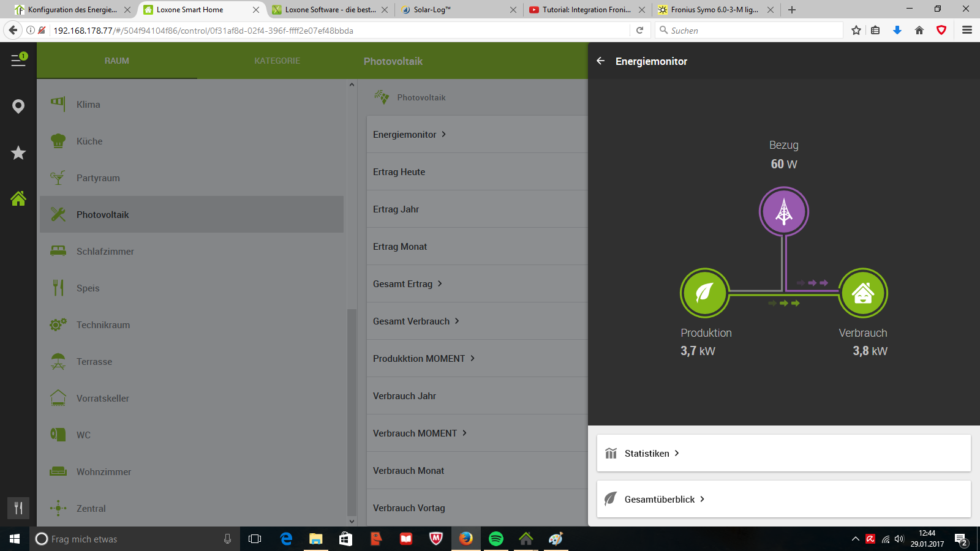The image size is (980, 551).
Task: Click the fork and knife sidebar icon
Action: [x=18, y=508]
